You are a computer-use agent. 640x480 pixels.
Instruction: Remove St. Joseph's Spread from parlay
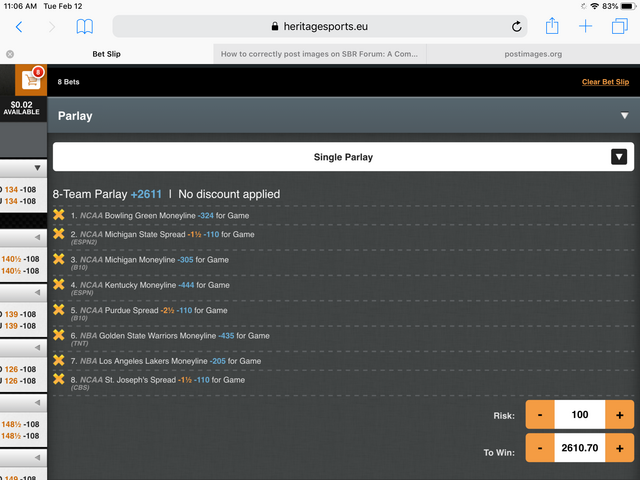pyautogui.click(x=59, y=379)
